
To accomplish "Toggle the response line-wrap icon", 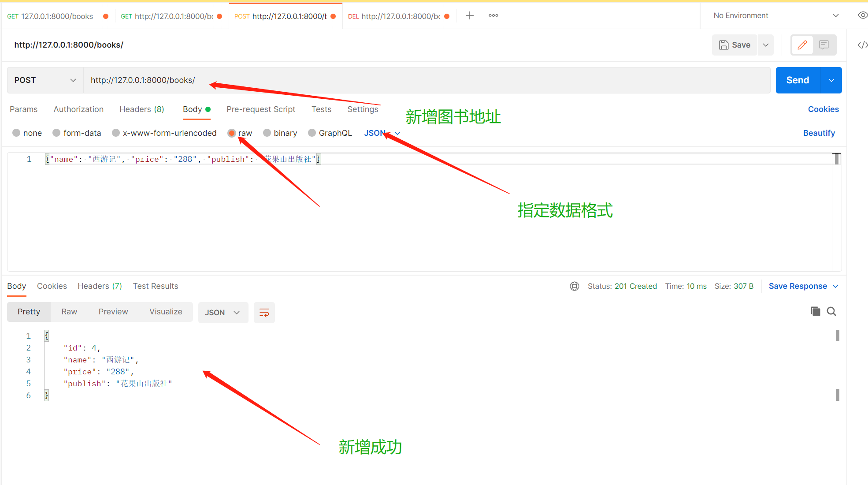I will (264, 313).
